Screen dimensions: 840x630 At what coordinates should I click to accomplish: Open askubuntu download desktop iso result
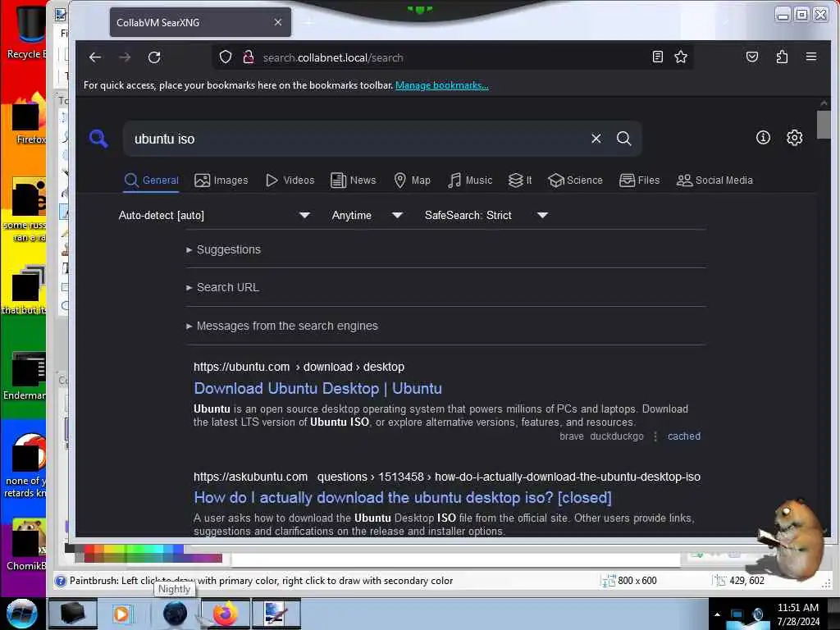[402, 498]
